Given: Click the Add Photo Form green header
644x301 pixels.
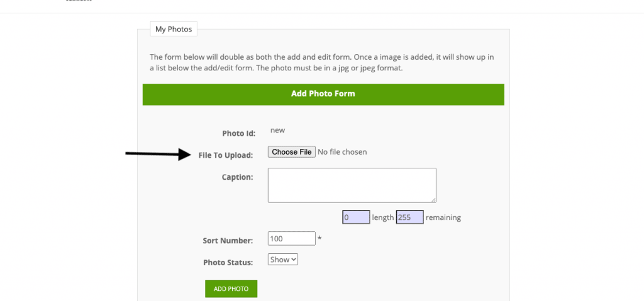Looking at the screenshot, I should click(x=323, y=94).
